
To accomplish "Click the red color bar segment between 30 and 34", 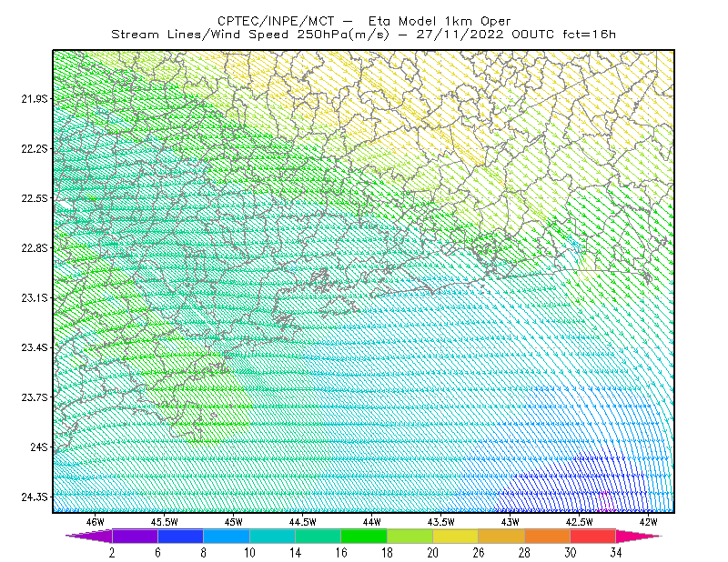I will point(593,536).
